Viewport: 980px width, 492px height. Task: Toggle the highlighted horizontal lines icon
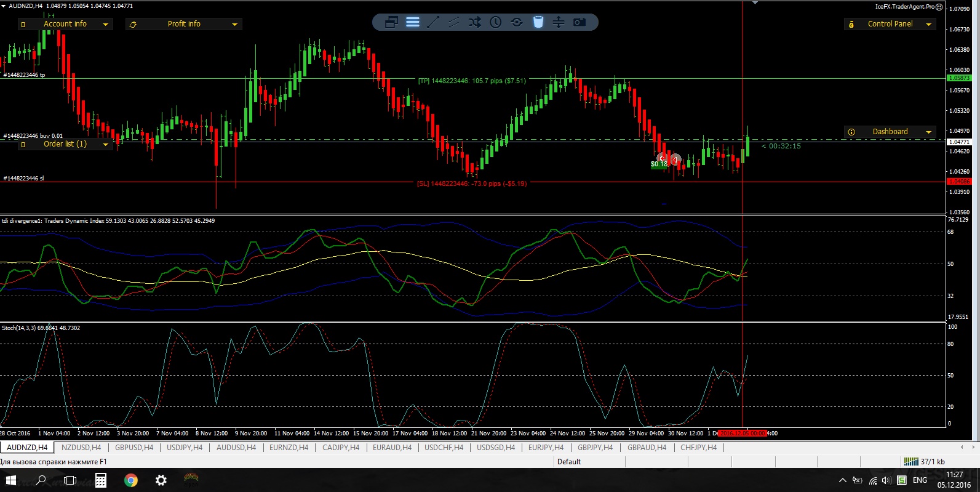(x=413, y=23)
